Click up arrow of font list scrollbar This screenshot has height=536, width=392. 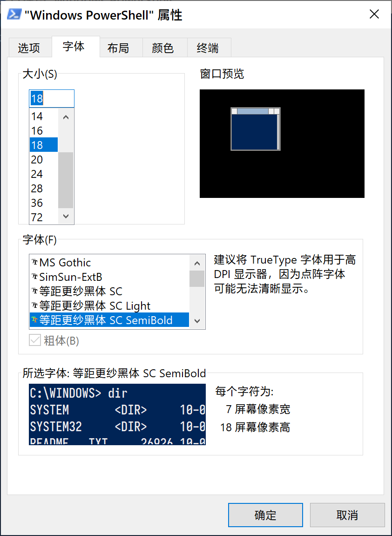[x=197, y=263]
